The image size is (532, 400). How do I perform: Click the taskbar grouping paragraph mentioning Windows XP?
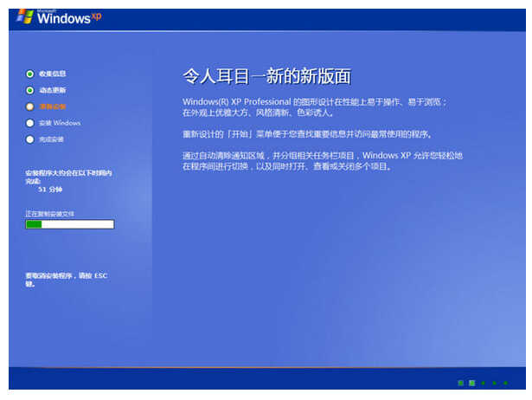coord(323,161)
